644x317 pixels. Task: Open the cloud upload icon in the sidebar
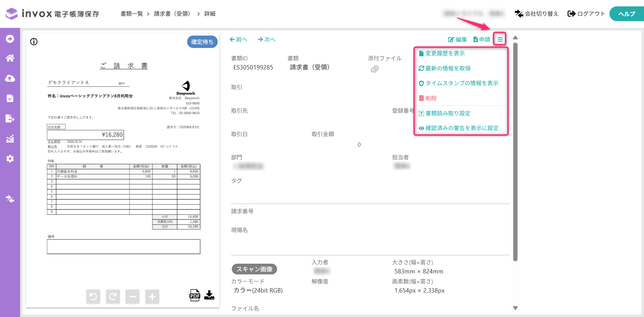click(x=10, y=78)
